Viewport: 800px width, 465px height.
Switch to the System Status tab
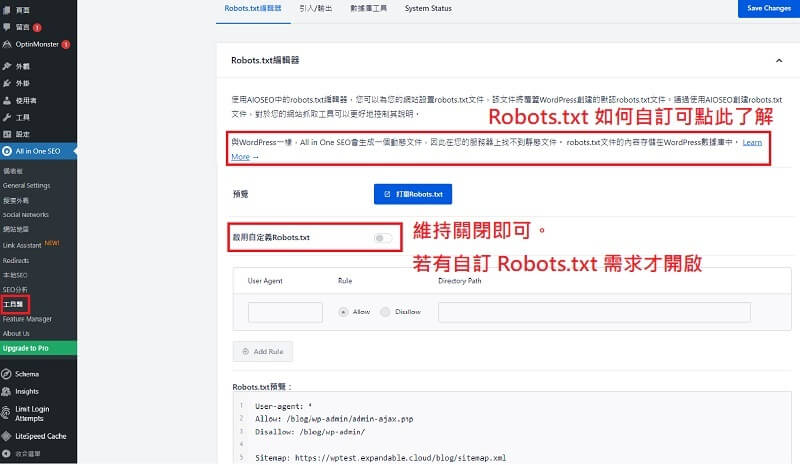428,9
